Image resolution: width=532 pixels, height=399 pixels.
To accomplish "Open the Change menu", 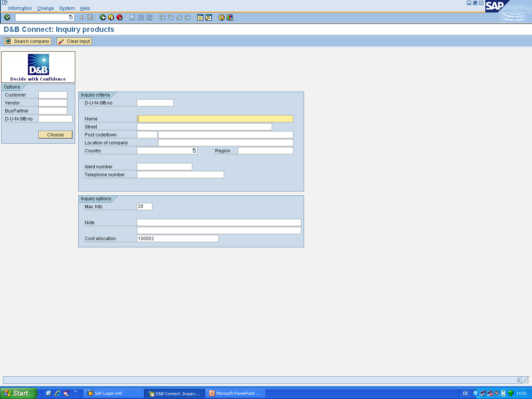I will click(46, 8).
